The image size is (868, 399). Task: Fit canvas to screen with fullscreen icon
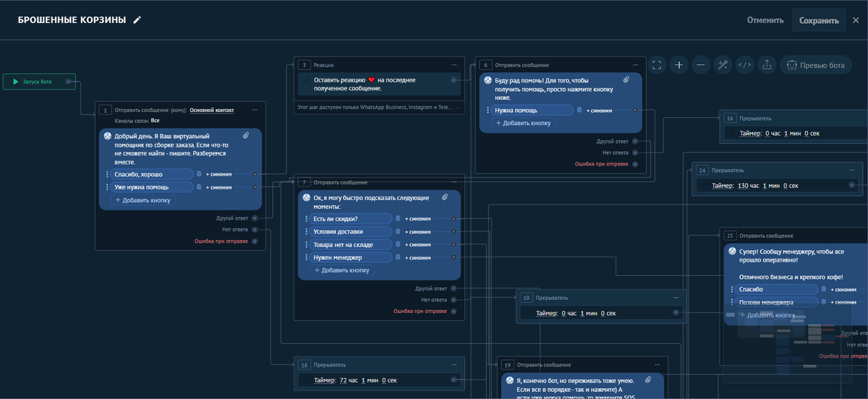(657, 65)
